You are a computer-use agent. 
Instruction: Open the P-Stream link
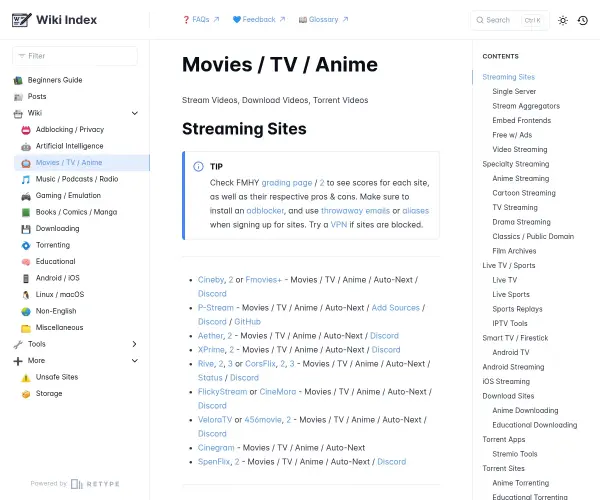click(x=215, y=308)
